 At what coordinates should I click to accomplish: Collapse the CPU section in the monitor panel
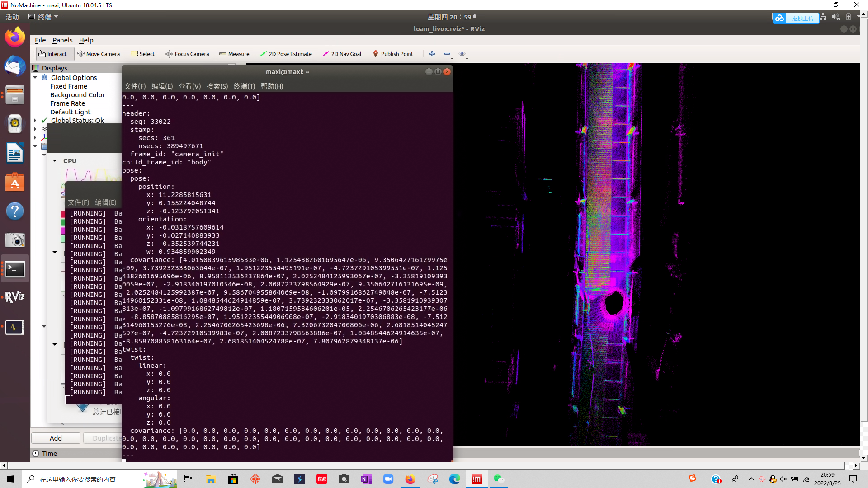click(x=55, y=160)
